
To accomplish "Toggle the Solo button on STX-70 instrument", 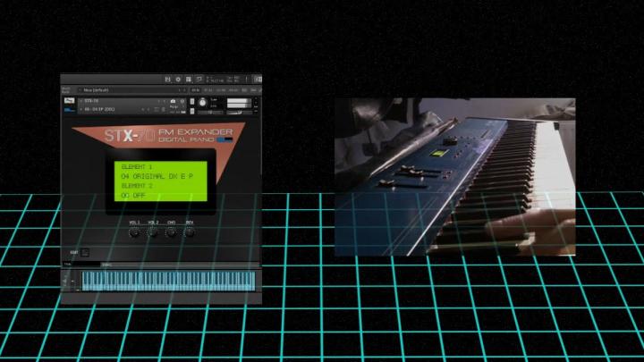I will click(192, 102).
